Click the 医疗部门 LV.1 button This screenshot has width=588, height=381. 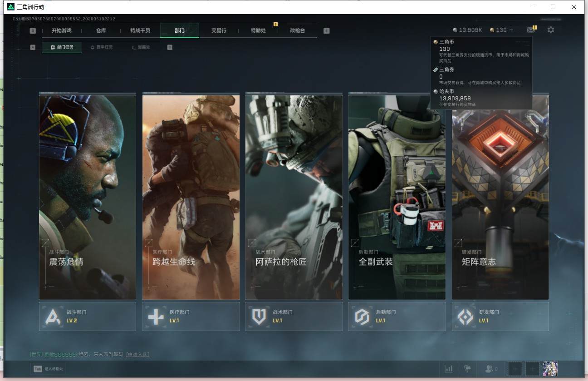[191, 317]
